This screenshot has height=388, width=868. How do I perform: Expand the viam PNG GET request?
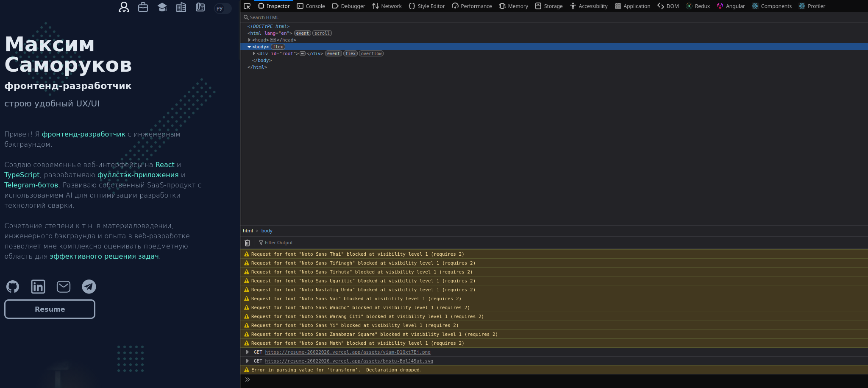pos(248,352)
